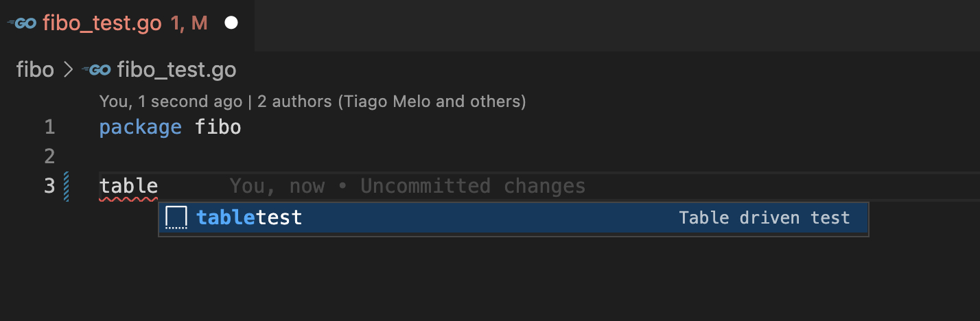Select the tabletest snippet suggestion

(x=249, y=218)
